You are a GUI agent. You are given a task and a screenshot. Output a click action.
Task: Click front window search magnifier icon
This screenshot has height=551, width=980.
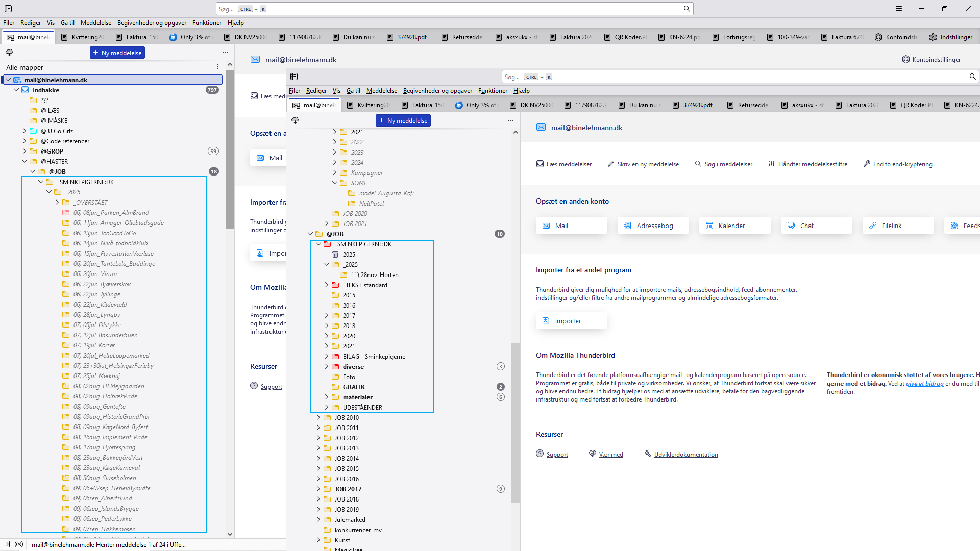click(x=972, y=77)
